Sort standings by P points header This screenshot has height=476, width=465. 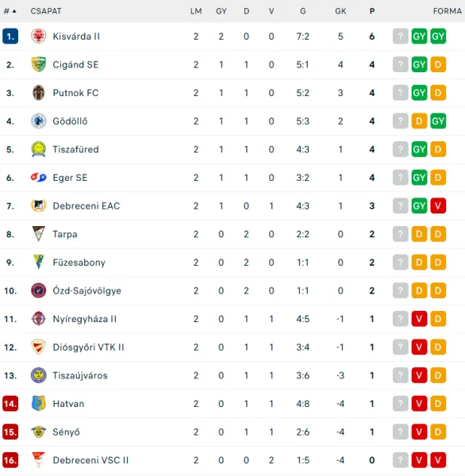[x=371, y=11]
